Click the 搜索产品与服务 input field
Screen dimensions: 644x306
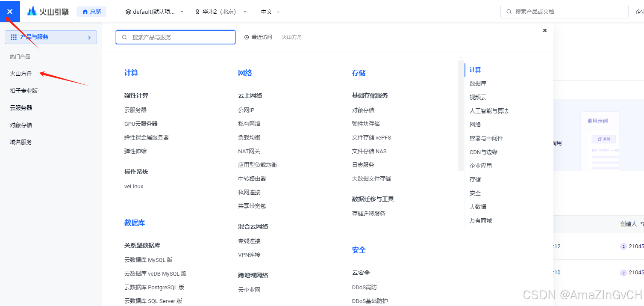(176, 37)
